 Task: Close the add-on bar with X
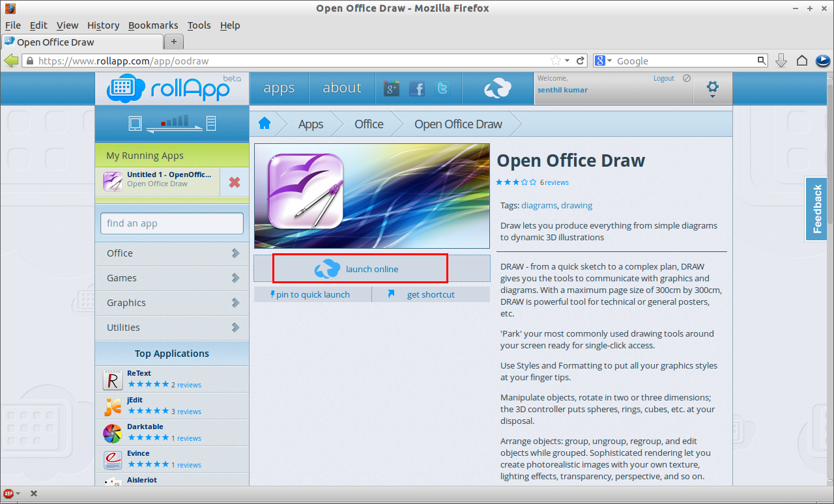[x=34, y=494]
